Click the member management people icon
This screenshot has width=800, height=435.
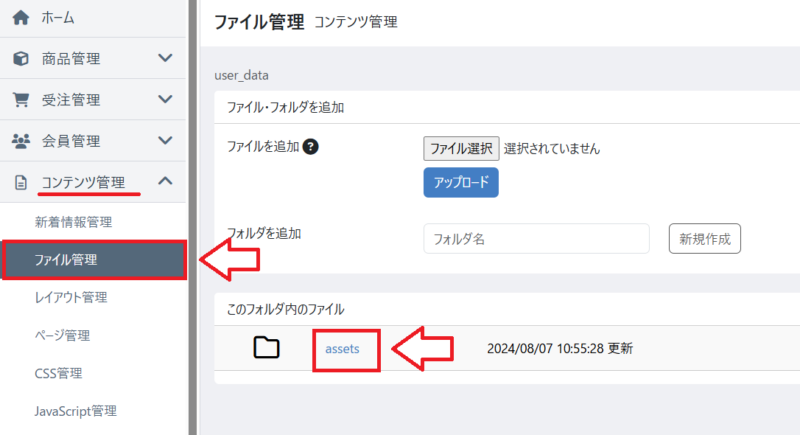pyautogui.click(x=21, y=141)
